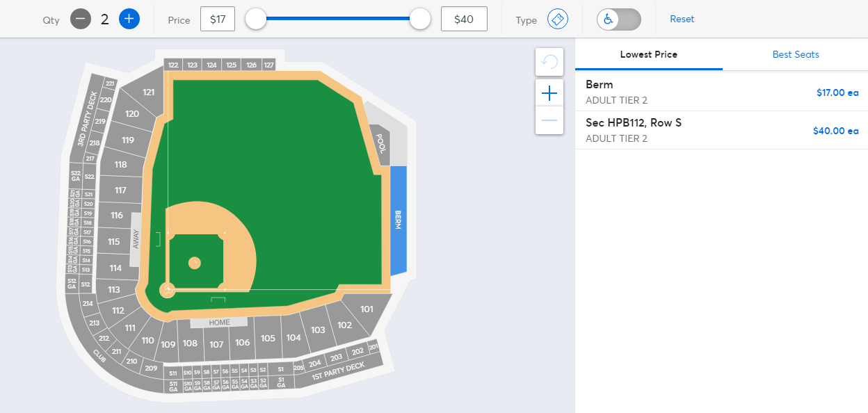Click the Pool area on map
The height and width of the screenshot is (413, 868).
click(380, 144)
